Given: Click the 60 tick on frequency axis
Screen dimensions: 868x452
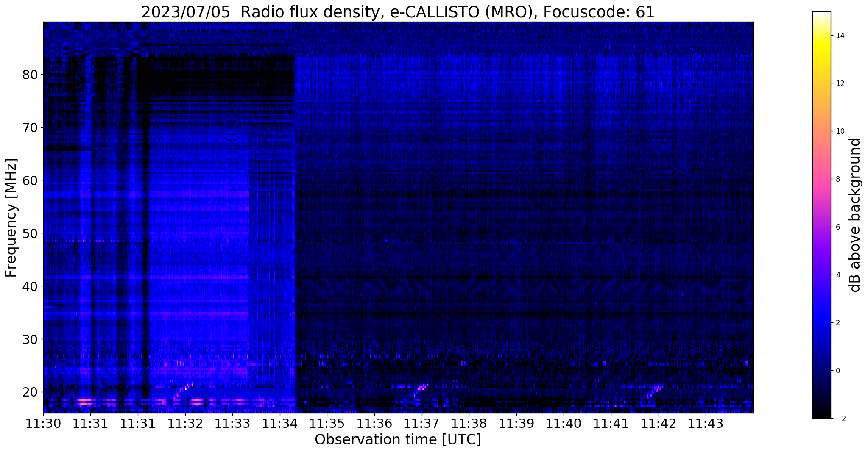Looking at the screenshot, I should coord(30,180).
